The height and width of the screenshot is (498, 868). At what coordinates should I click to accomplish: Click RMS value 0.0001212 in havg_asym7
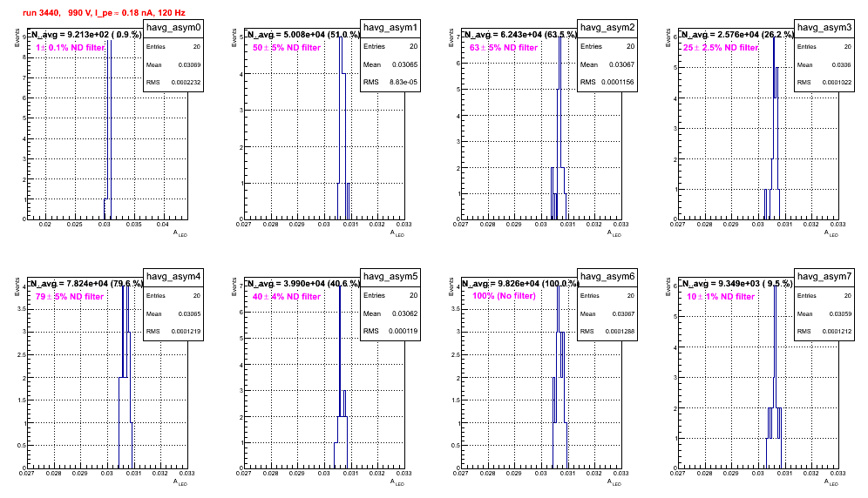837,332
